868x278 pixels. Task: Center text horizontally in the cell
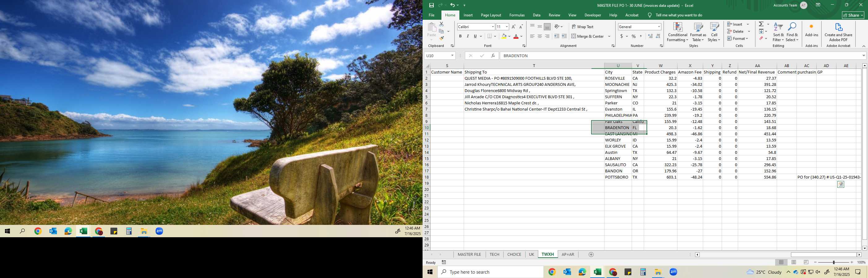pyautogui.click(x=540, y=36)
